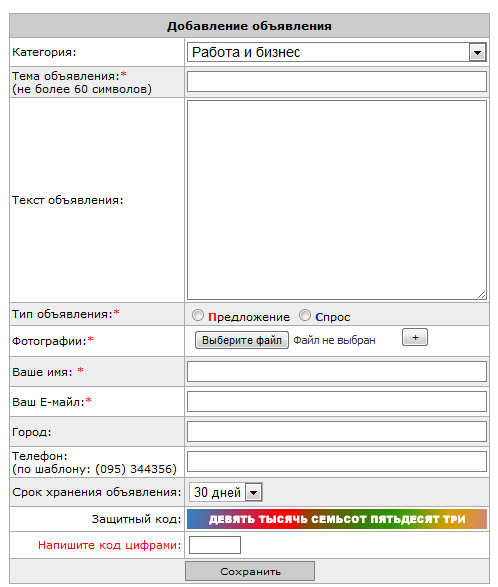498x587 pixels.
Task: Add another photo with plus button
Action: click(415, 337)
